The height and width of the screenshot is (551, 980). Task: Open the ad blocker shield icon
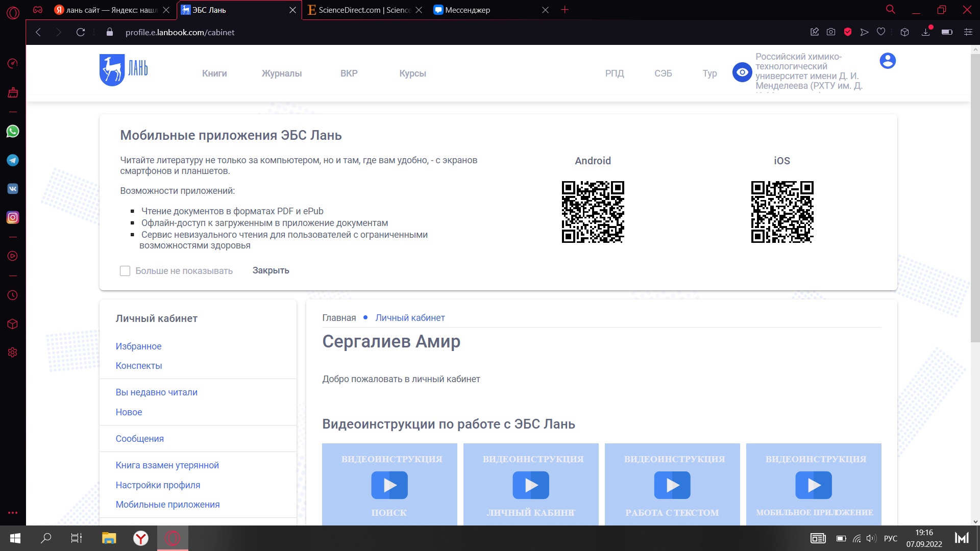coord(848,32)
